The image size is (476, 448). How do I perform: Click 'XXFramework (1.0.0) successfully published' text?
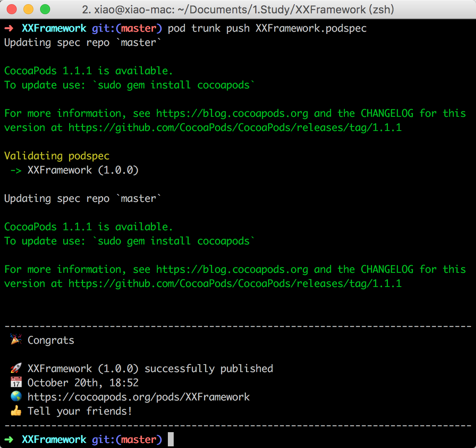[150, 368]
